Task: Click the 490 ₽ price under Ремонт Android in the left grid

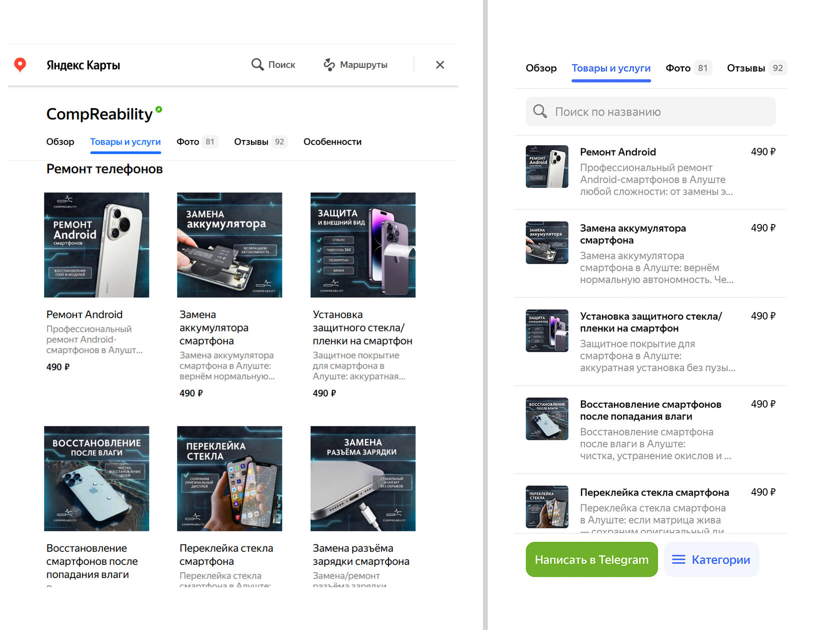Action: (x=58, y=367)
